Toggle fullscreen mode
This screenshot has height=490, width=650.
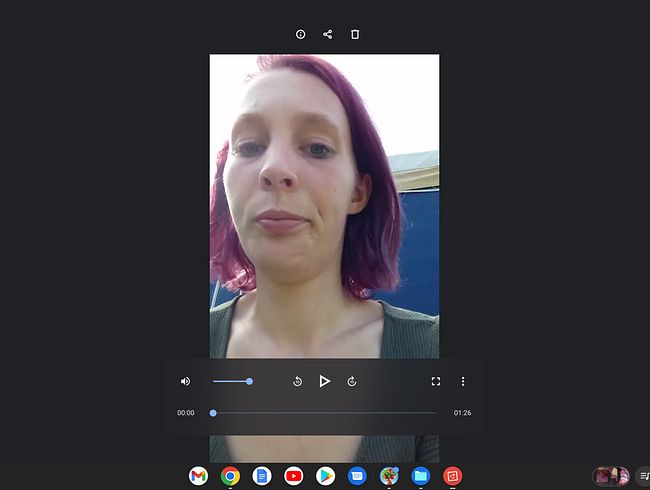pyautogui.click(x=435, y=381)
